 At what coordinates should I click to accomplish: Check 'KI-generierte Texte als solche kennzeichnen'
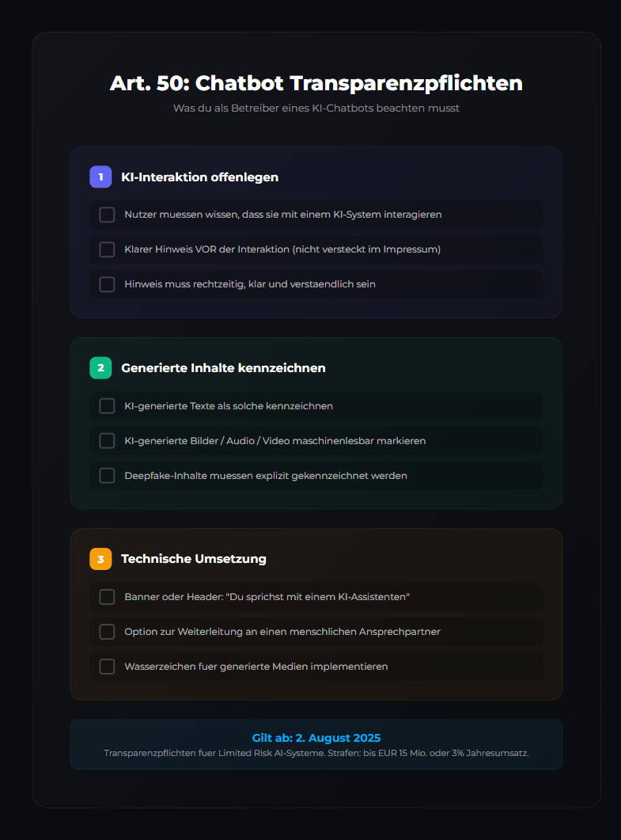click(107, 405)
